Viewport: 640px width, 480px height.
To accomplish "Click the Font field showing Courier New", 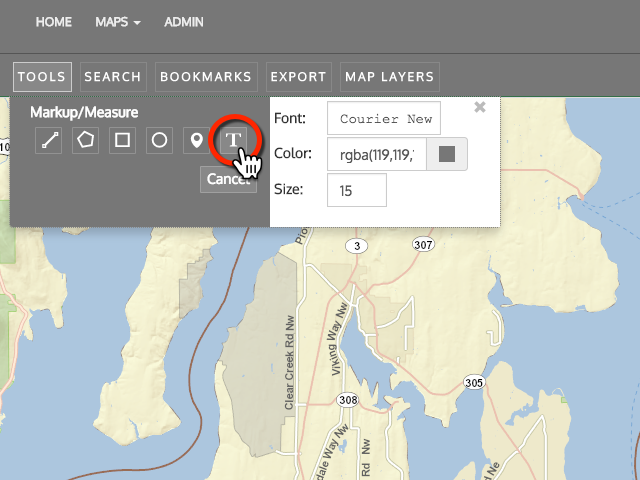I will pyautogui.click(x=384, y=119).
